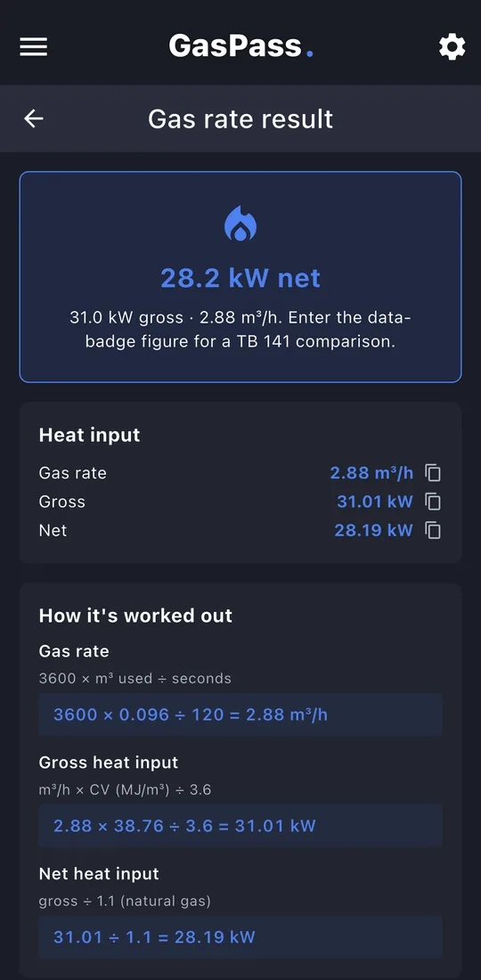Image resolution: width=481 pixels, height=980 pixels.
Task: Tap the TB 141 comparison summary text
Action: [x=240, y=330]
